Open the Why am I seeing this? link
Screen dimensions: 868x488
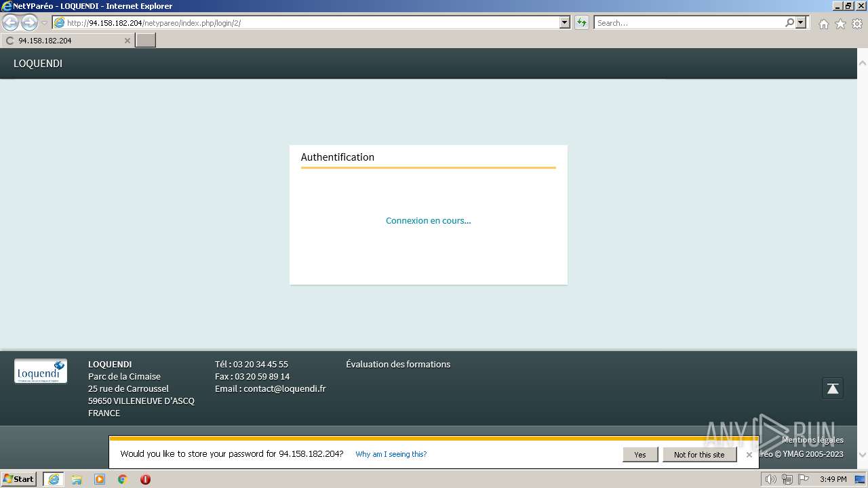(391, 454)
